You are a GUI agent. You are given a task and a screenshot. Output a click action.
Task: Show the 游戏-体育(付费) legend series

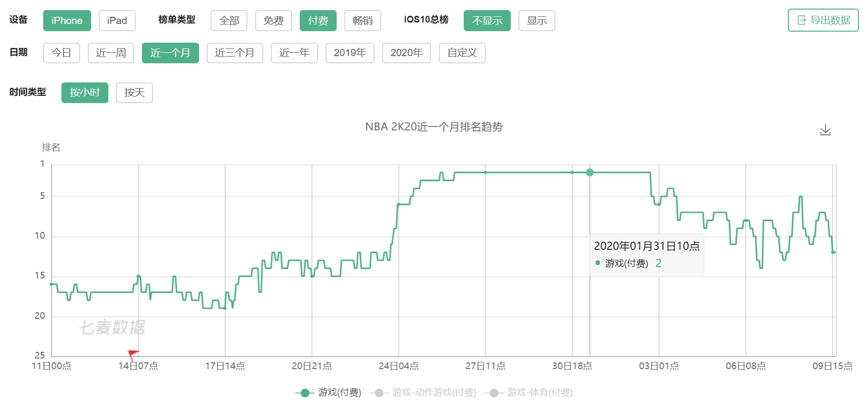(530, 393)
